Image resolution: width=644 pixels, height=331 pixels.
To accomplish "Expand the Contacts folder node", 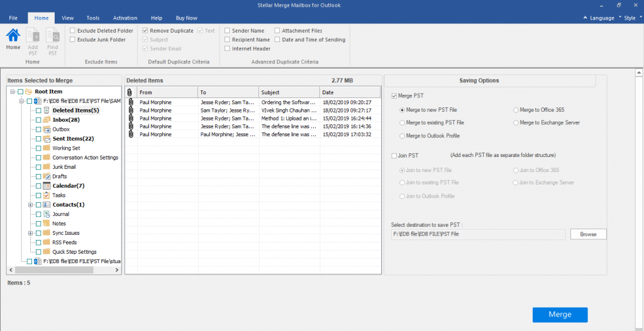I will [x=30, y=205].
